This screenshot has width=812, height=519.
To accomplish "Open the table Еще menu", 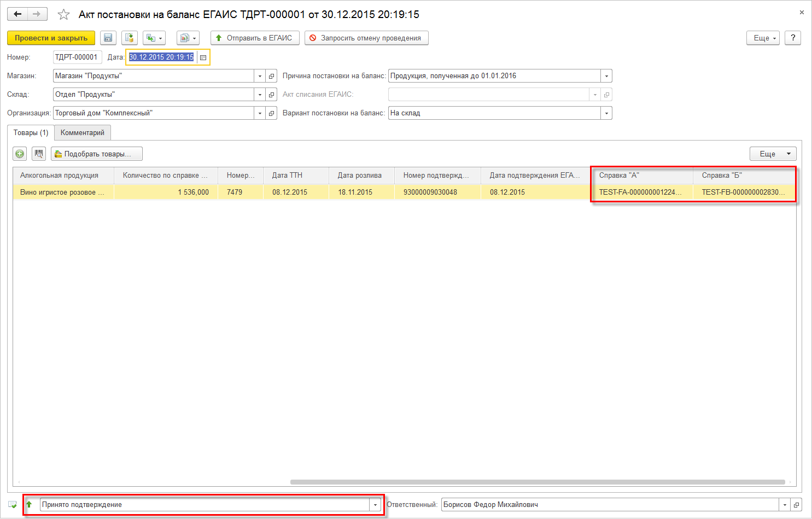I will click(x=773, y=154).
